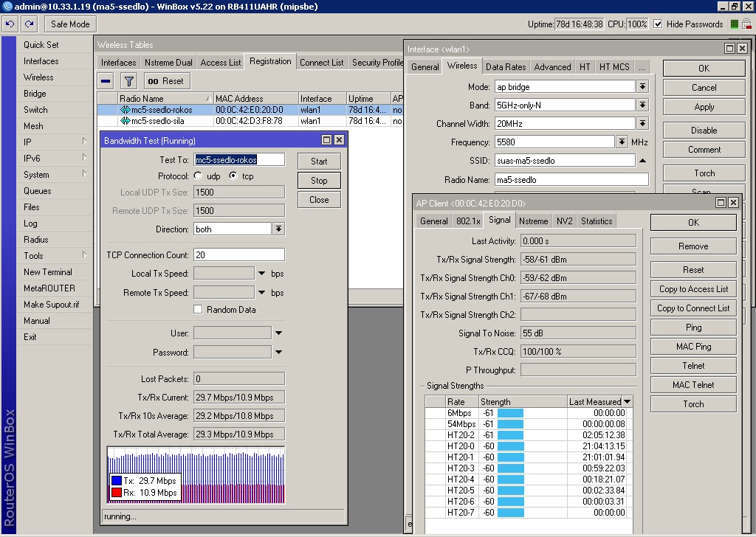This screenshot has height=537, width=756.
Task: Click Remove in AP Client window
Action: point(693,246)
